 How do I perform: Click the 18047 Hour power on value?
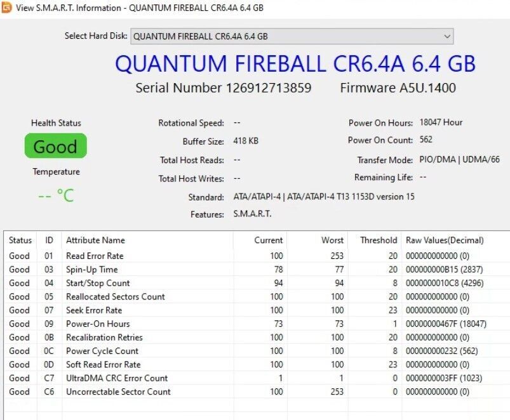[441, 122]
